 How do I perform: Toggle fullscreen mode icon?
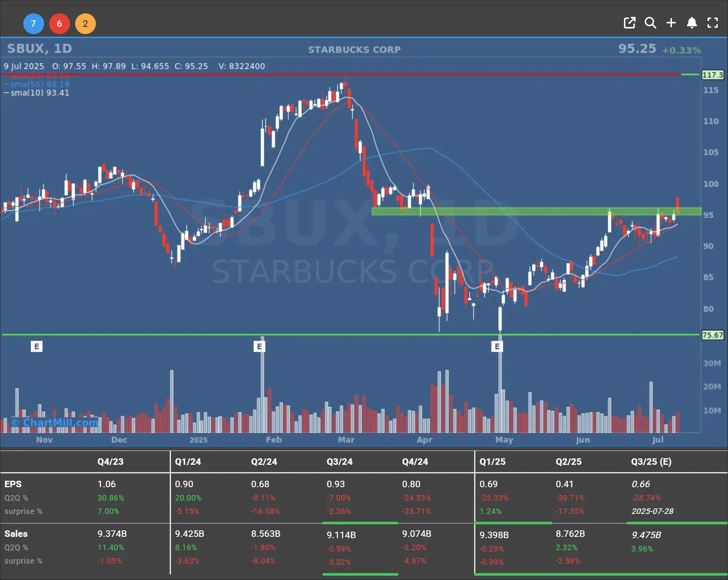[x=712, y=23]
